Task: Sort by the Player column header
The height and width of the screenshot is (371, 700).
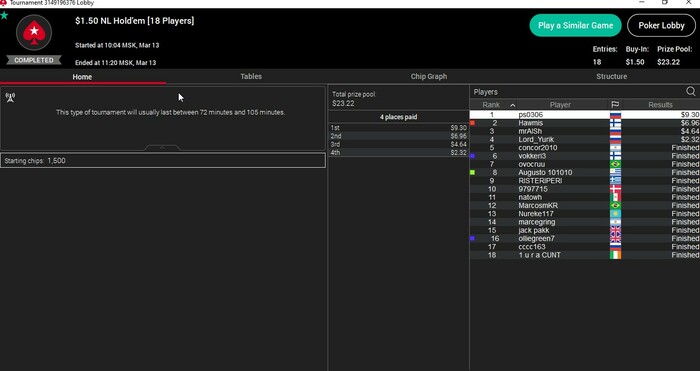Action: [x=560, y=104]
